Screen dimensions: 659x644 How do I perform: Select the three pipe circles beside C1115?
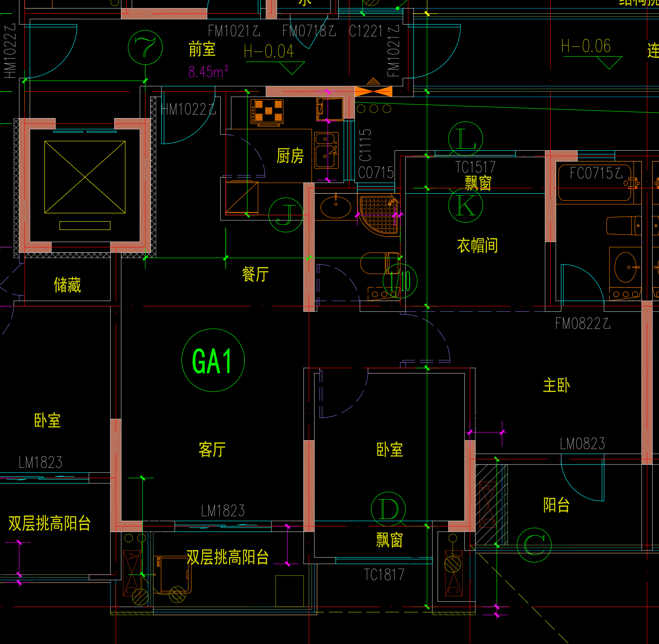[x=373, y=109]
